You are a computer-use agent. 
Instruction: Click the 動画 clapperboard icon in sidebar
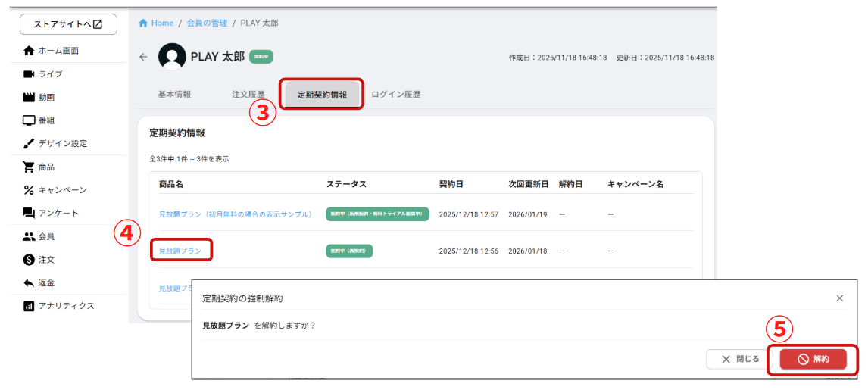click(29, 98)
